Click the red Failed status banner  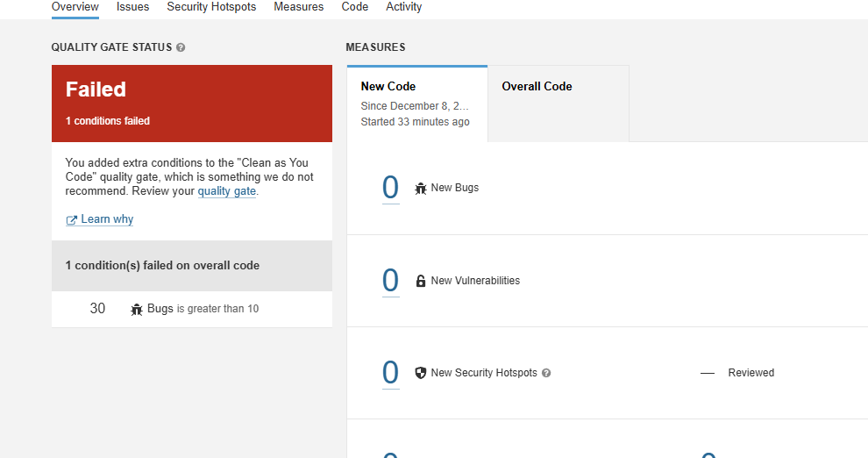coord(191,104)
